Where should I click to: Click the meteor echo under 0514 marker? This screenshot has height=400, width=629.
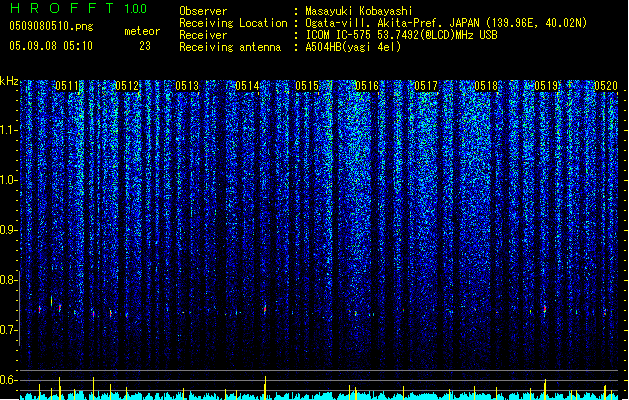point(265,309)
